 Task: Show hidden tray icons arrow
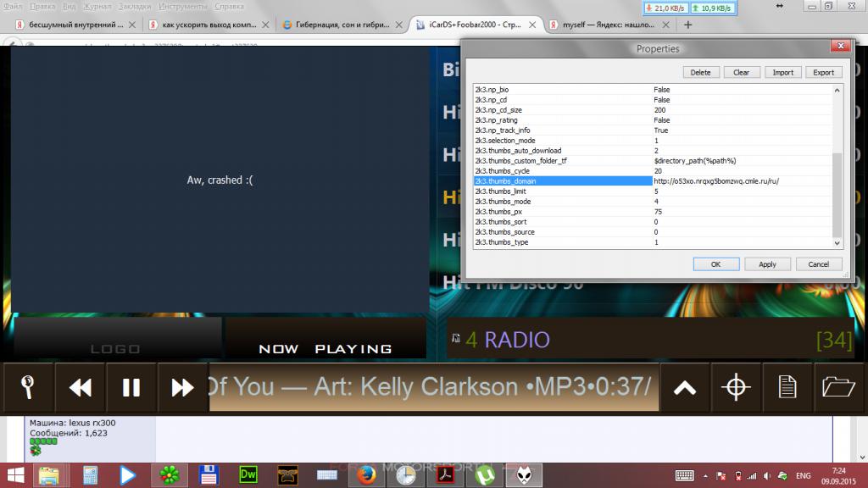(706, 476)
